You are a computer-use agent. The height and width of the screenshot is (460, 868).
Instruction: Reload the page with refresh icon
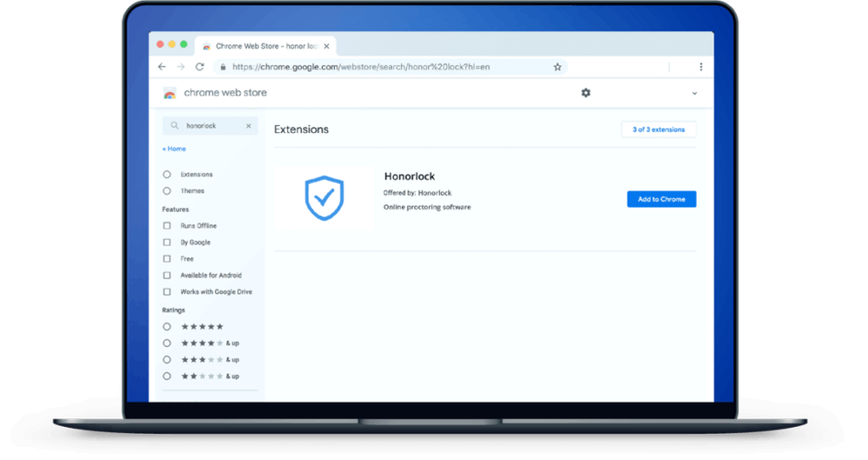pos(200,67)
